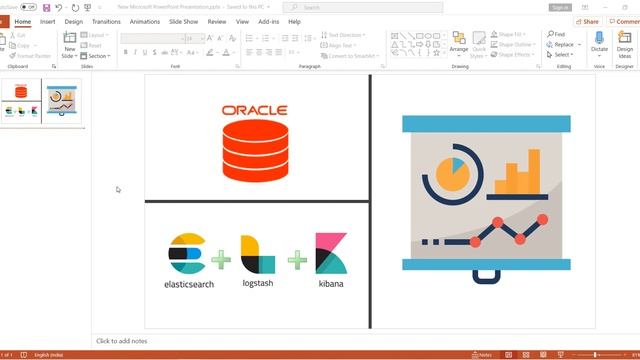This screenshot has height=360, width=640.
Task: Open the Design Ideas pane
Action: pos(624,44)
